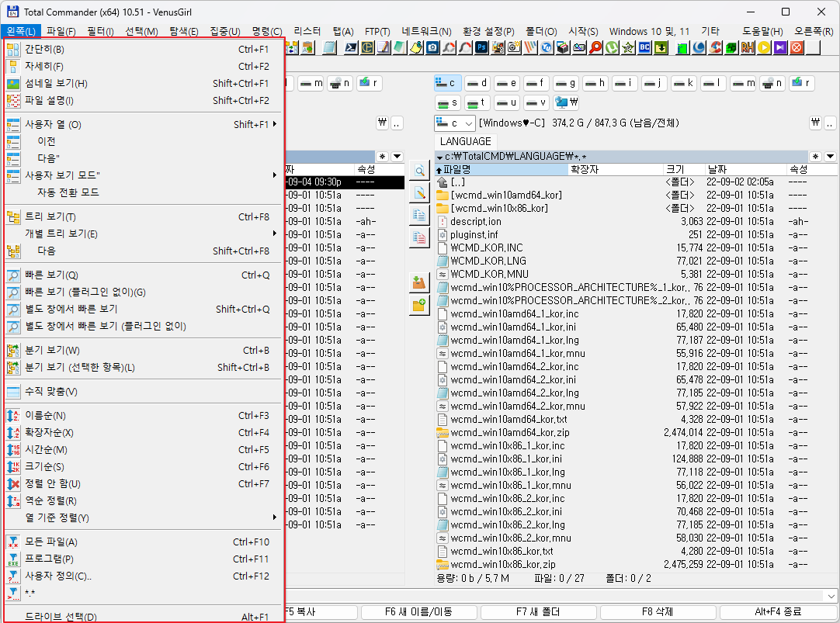Image resolution: width=840 pixels, height=623 pixels.
Task: Click the move files icon between panels
Action: (419, 237)
